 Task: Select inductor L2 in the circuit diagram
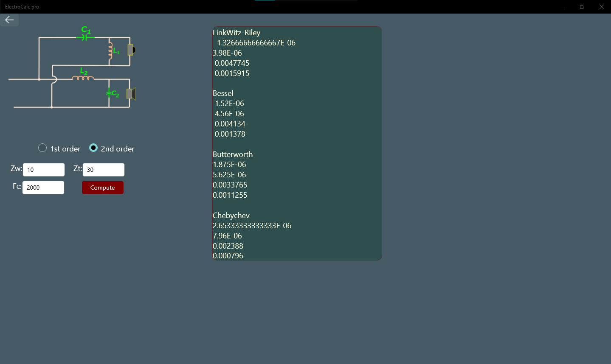click(82, 78)
